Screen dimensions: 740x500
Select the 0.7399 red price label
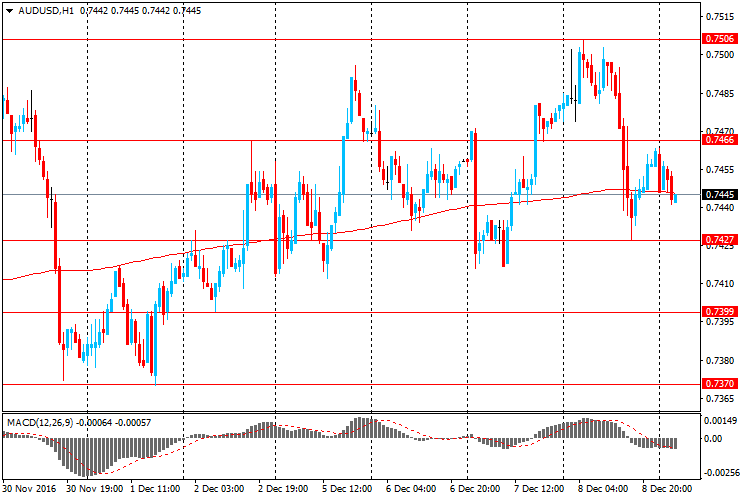click(x=721, y=312)
